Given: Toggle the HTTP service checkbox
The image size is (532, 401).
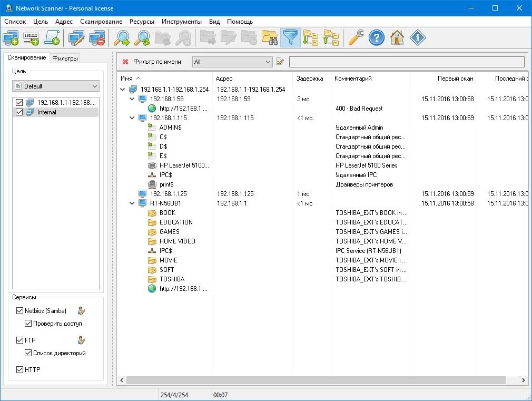Looking at the screenshot, I should coord(19,370).
